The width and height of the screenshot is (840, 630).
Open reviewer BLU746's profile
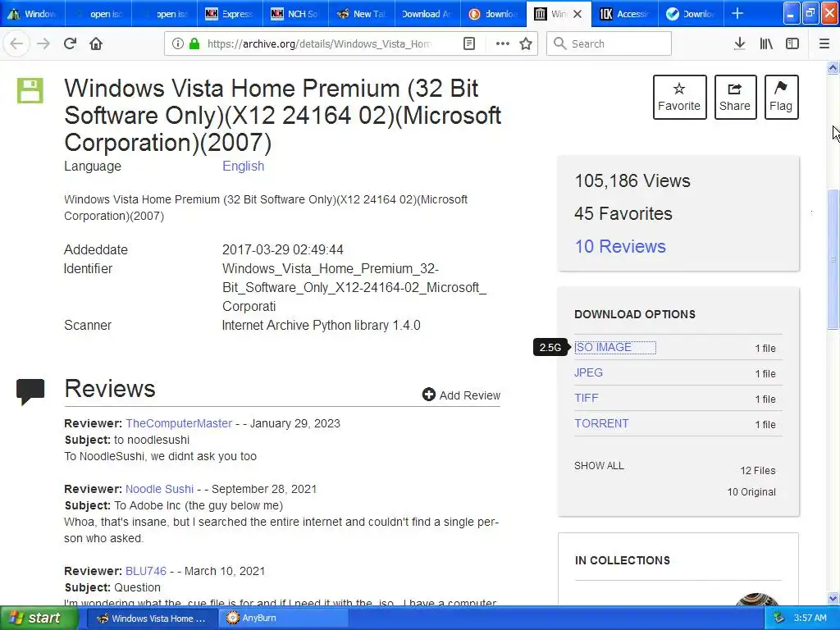pyautogui.click(x=146, y=571)
